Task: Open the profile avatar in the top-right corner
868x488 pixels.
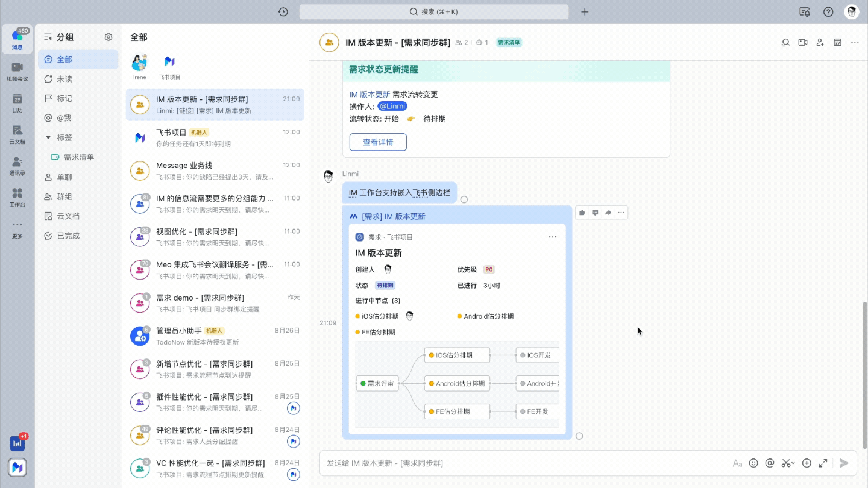Action: click(851, 12)
